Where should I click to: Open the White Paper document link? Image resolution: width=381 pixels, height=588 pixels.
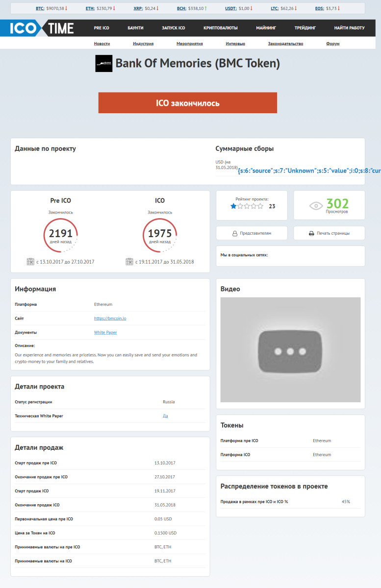point(105,332)
